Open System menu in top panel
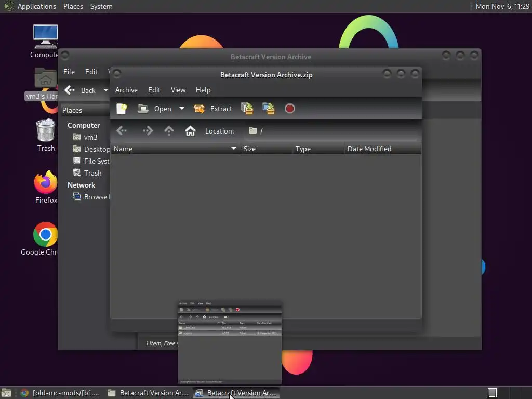Screen dimensions: 532x399 pyautogui.click(x=101, y=6)
